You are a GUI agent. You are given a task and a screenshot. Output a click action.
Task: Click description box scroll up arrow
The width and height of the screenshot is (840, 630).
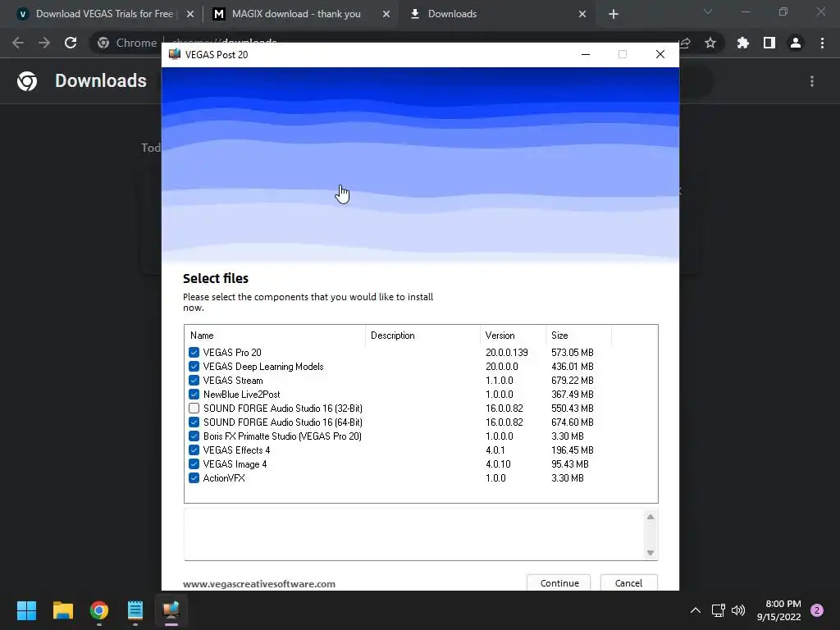tap(651, 517)
